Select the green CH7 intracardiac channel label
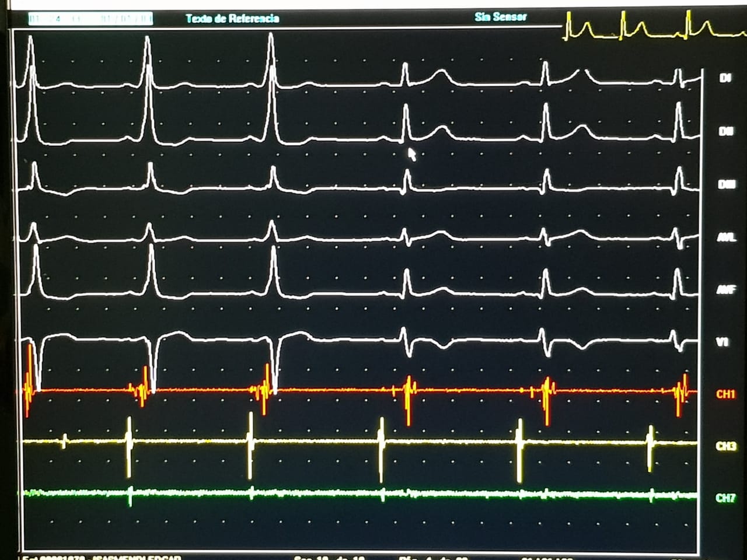The image size is (747, 560). point(725,498)
